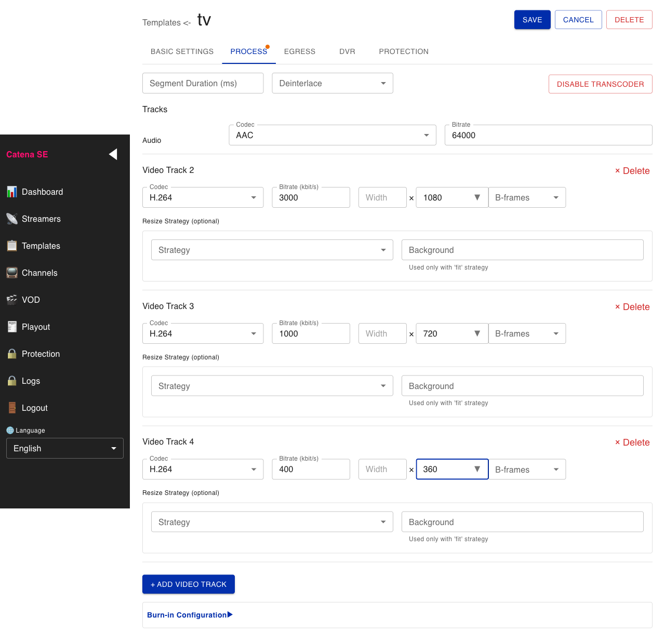Click the VOD clapperboard icon
This screenshot has height=644, width=665.
click(11, 300)
